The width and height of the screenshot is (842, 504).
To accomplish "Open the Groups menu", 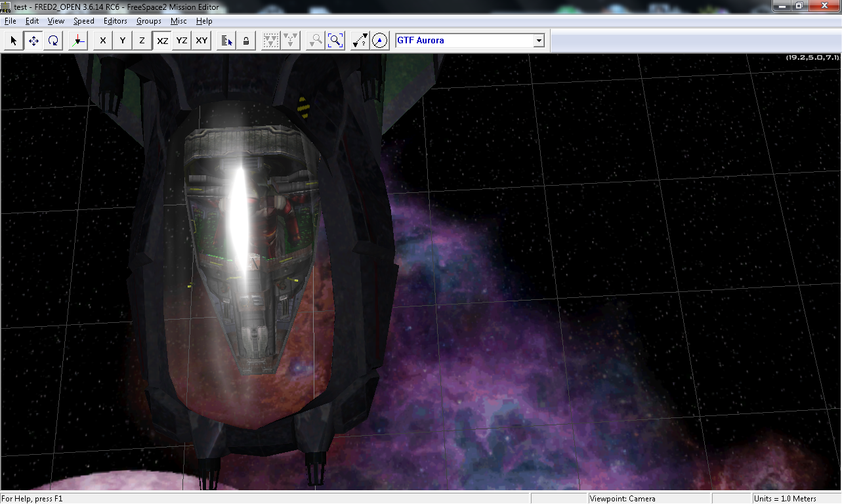I will pos(149,21).
